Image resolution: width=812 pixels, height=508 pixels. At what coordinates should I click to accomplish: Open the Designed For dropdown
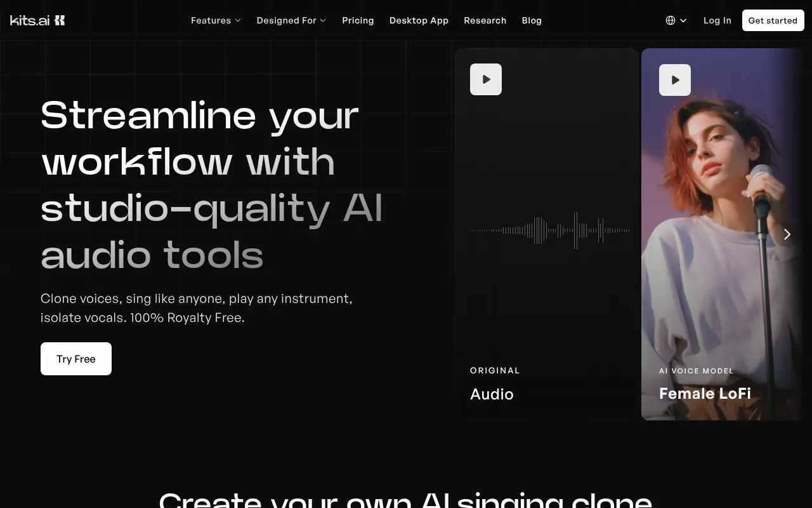291,20
